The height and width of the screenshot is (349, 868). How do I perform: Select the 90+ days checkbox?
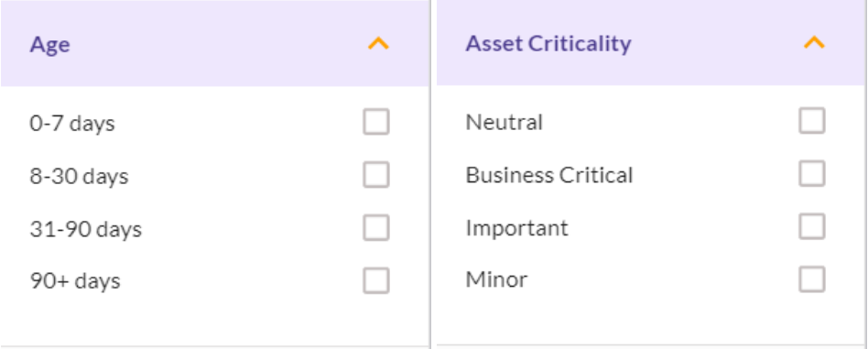(x=376, y=280)
